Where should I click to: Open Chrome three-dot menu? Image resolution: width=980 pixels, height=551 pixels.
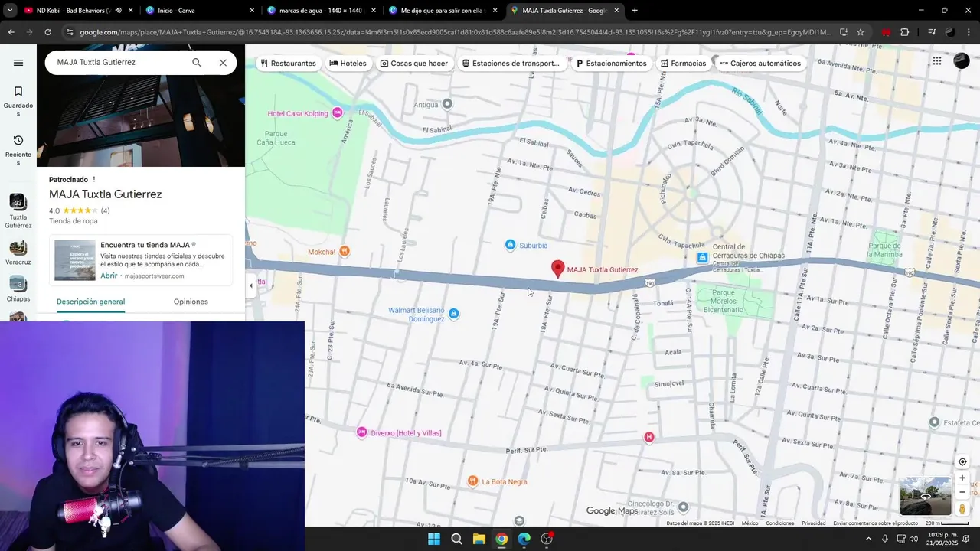[x=969, y=32]
